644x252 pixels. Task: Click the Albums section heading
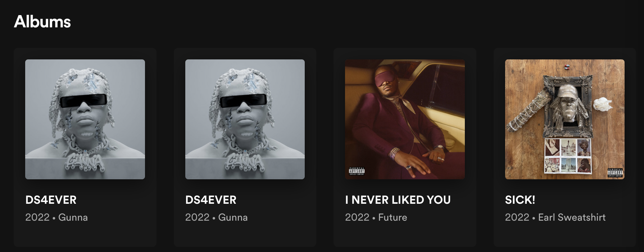42,22
